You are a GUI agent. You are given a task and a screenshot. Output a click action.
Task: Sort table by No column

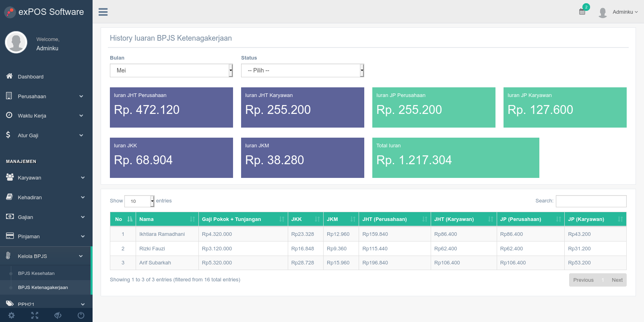click(x=123, y=219)
